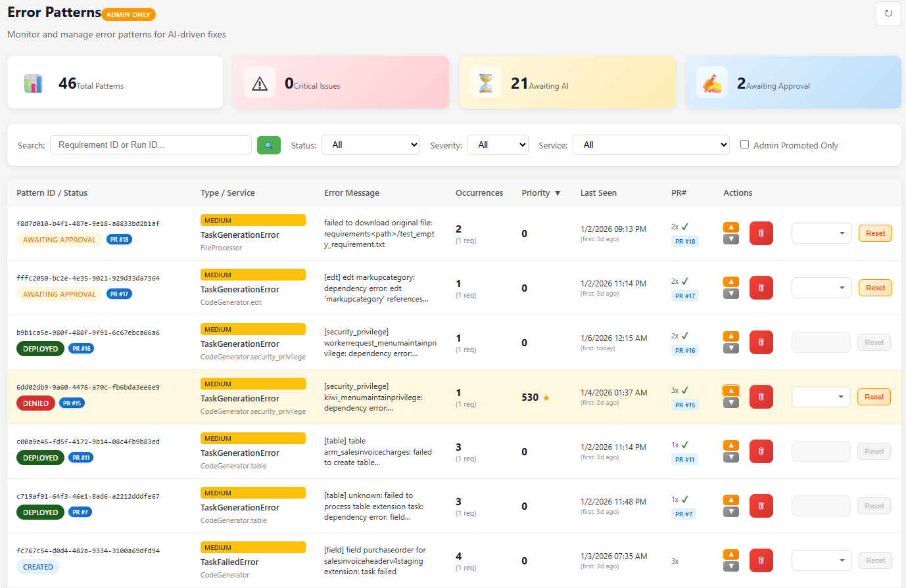Click Type / Service column header
Viewport: 906px width, 588px height.
(x=227, y=193)
